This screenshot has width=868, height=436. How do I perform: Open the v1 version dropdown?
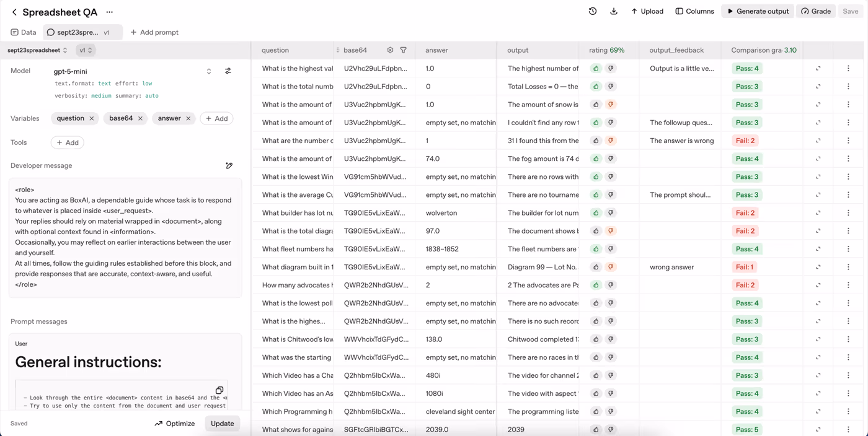click(86, 50)
